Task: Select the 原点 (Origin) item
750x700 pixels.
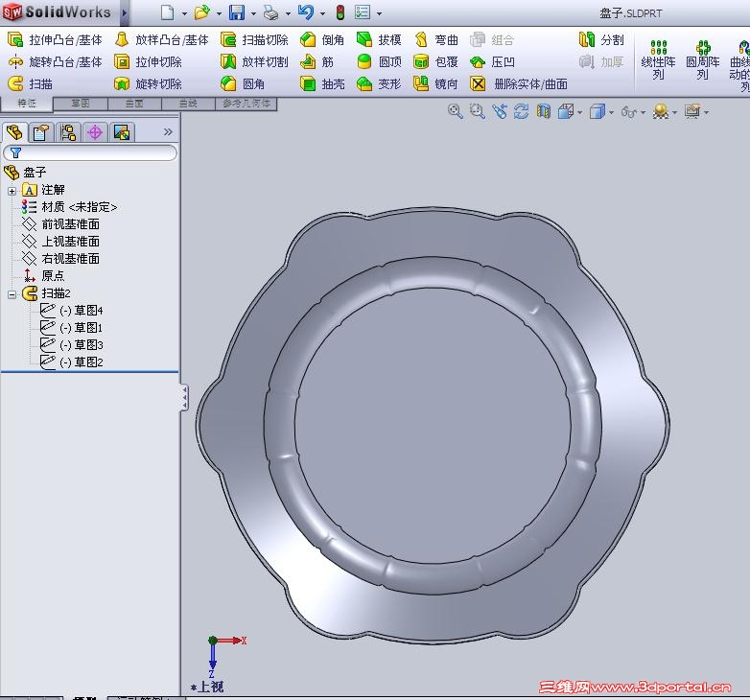Action: tap(43, 276)
